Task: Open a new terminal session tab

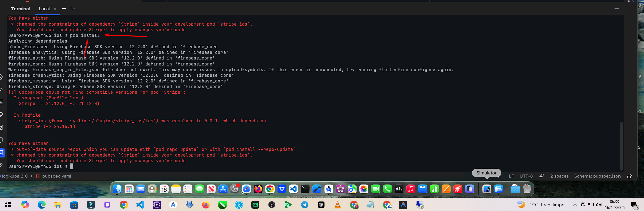Action: point(64,9)
